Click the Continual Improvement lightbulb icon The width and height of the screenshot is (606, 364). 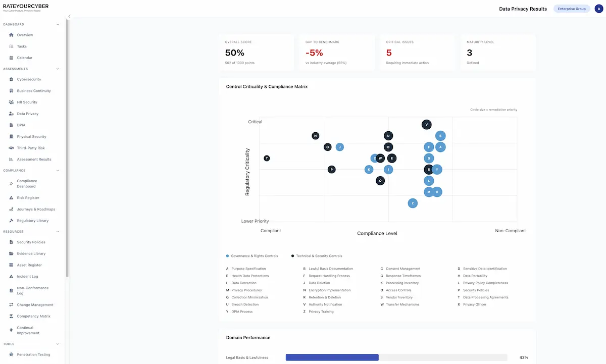click(11, 330)
